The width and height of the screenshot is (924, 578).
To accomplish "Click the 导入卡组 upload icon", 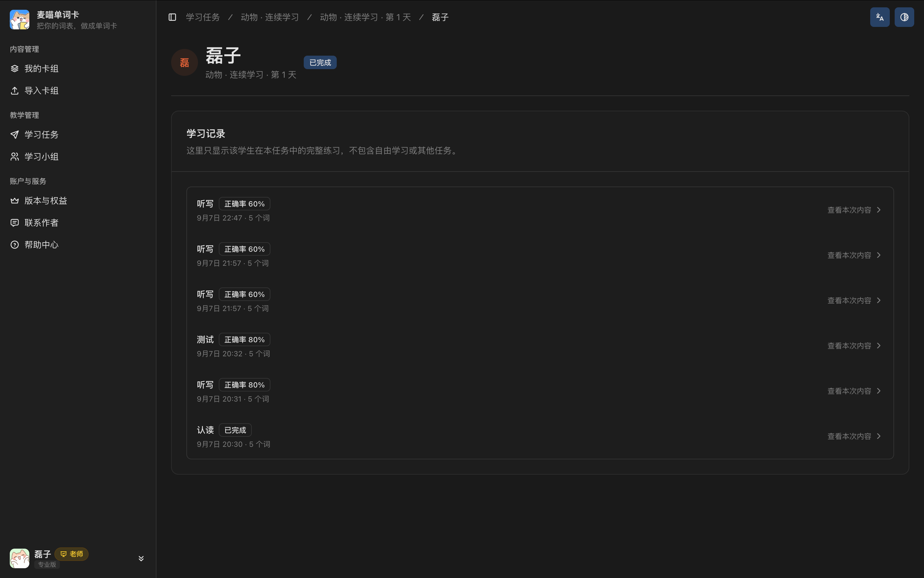I will [14, 91].
